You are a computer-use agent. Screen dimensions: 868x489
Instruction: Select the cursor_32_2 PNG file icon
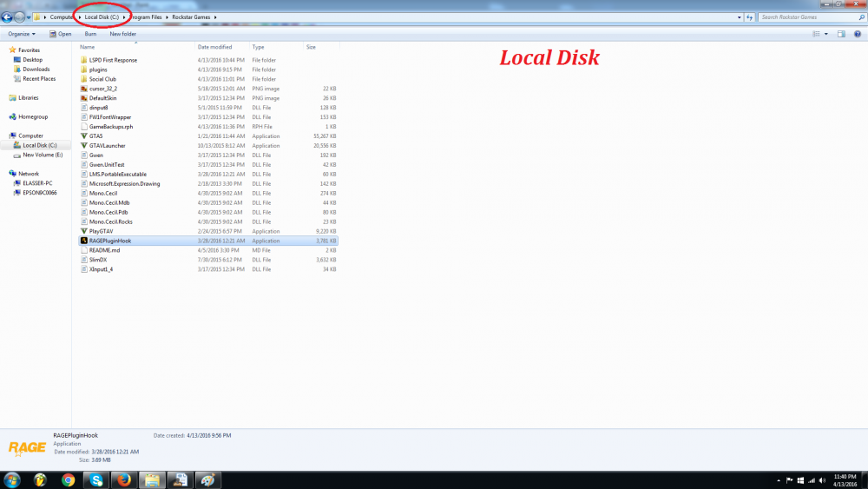click(84, 88)
